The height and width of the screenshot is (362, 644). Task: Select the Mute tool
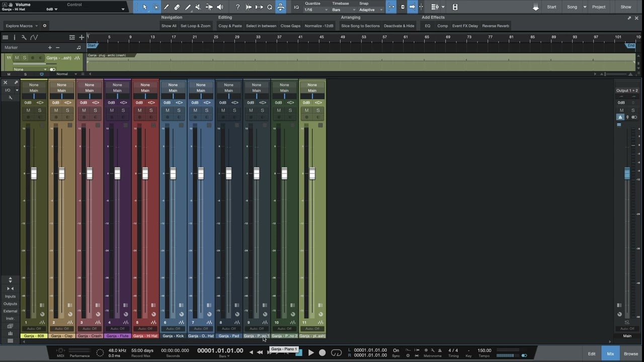click(198, 7)
